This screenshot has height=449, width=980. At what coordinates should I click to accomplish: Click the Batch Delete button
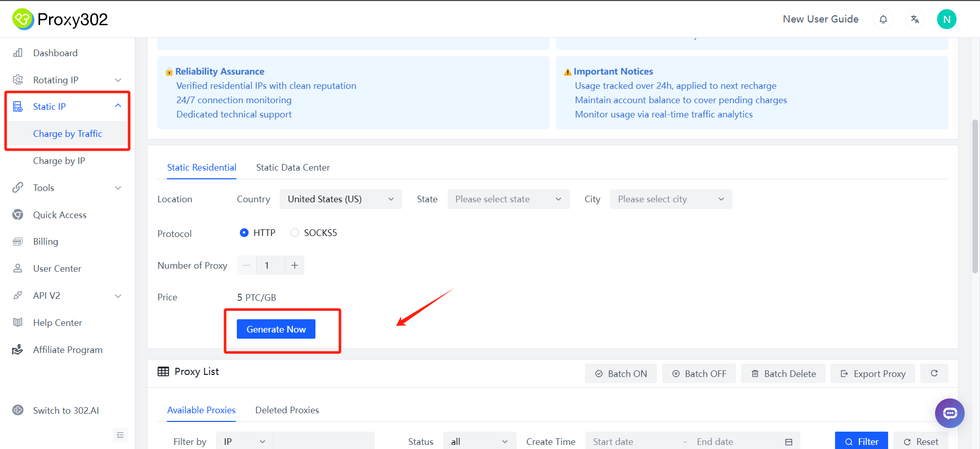coord(783,373)
